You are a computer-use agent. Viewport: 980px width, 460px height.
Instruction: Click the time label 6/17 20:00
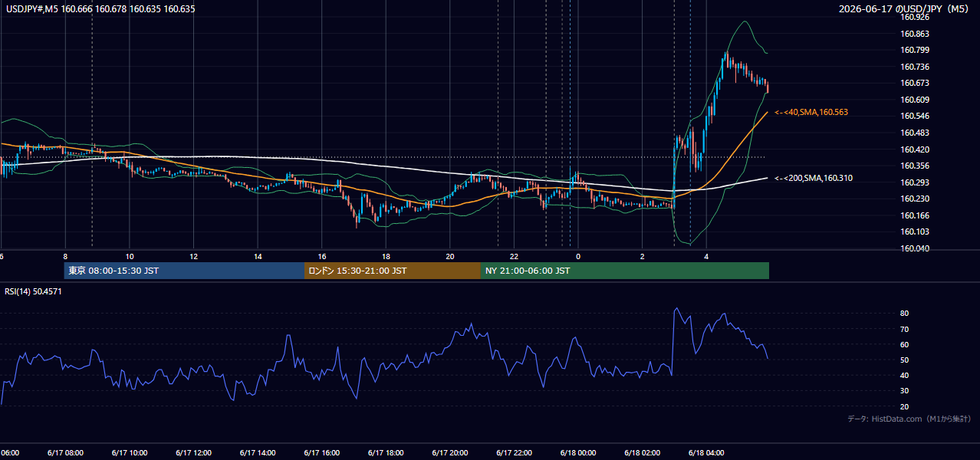449,453
